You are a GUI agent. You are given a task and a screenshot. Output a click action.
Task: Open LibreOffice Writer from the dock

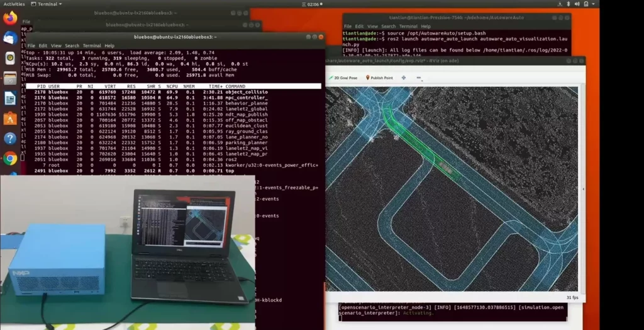pos(10,98)
